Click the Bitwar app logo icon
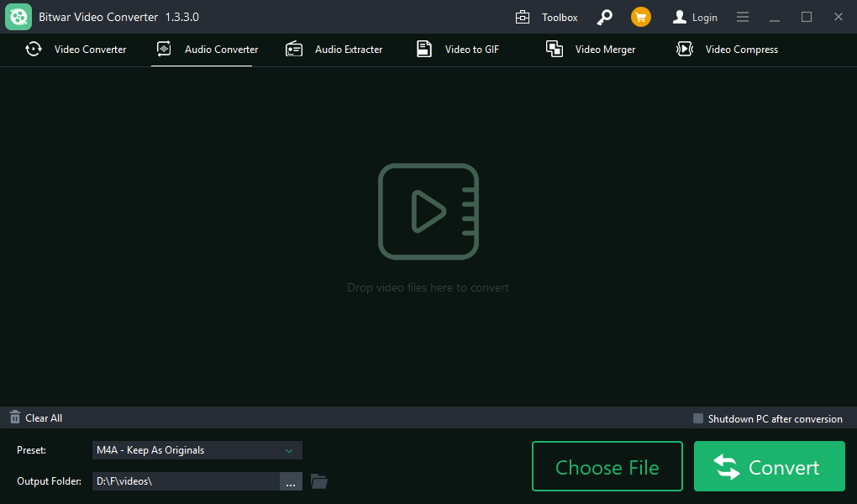Viewport: 857px width, 504px height. [x=18, y=17]
